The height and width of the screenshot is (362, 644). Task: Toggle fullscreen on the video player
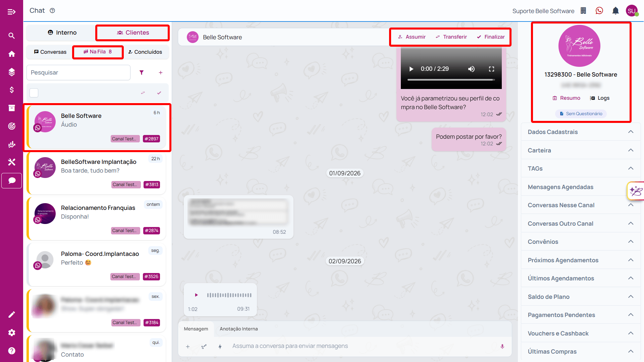(x=491, y=69)
